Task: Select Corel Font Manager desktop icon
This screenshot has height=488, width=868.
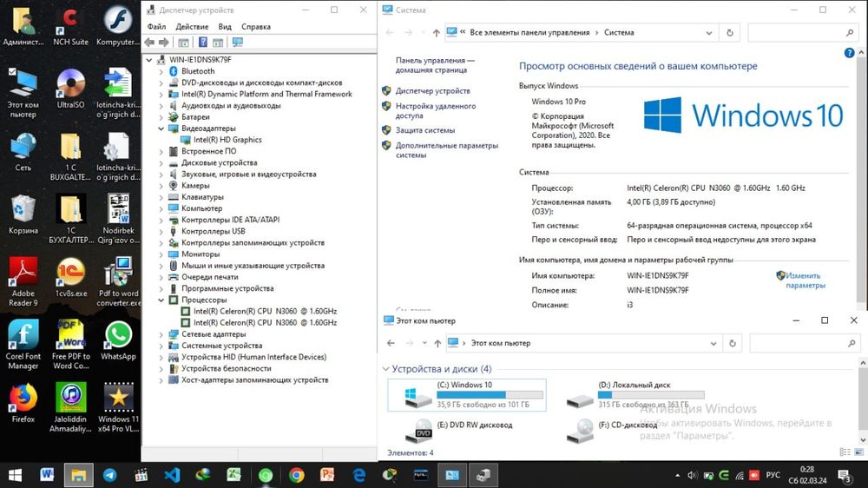Action: [x=23, y=345]
